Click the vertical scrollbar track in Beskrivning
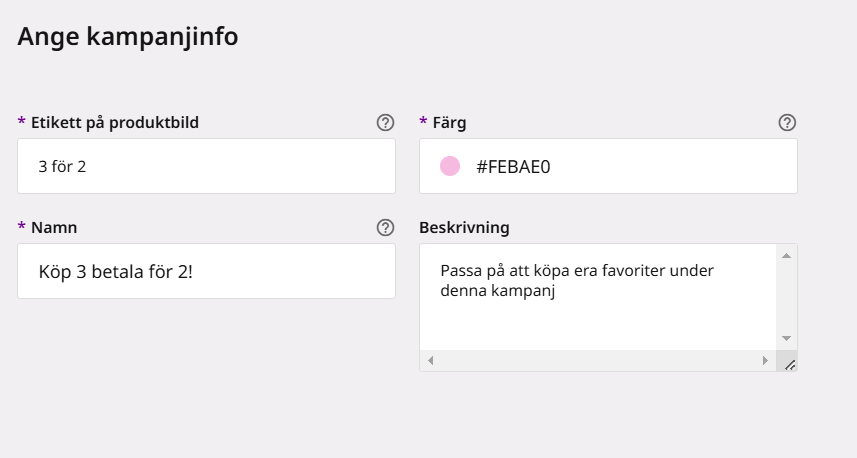Screen dimensions: 857x458 pos(786,297)
